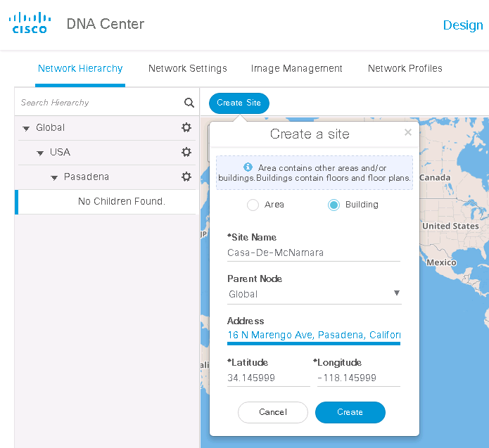The height and width of the screenshot is (448, 489).
Task: Collapse the USA tree node
Action: [x=40, y=153]
